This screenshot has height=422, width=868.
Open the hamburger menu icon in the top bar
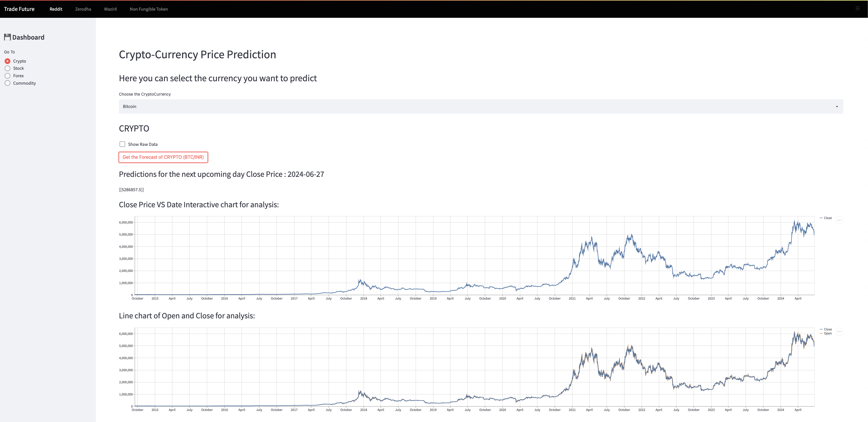tap(858, 8)
